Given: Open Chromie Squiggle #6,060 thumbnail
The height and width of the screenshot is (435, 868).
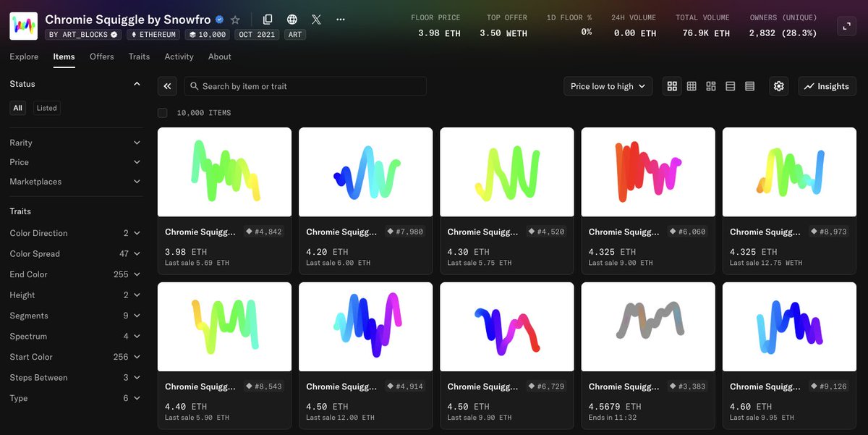Looking at the screenshot, I should 648,172.
